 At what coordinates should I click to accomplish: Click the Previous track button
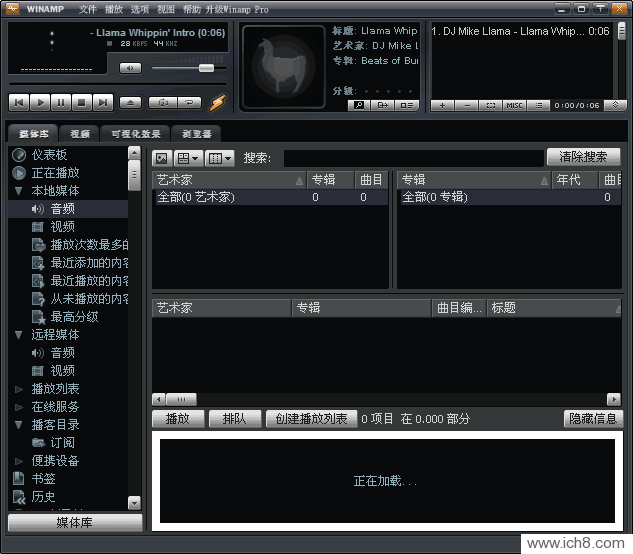click(19, 103)
